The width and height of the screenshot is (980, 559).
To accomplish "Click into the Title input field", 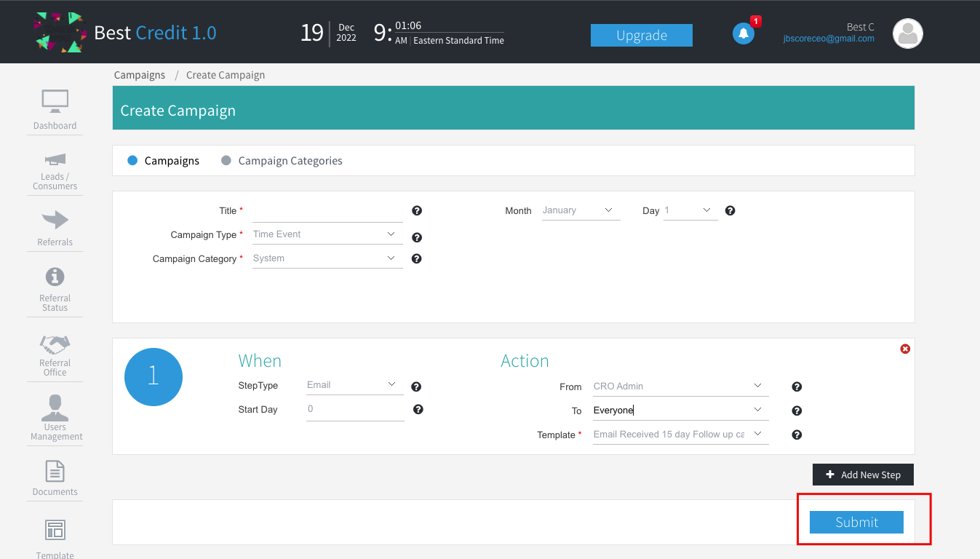I will 327,211.
